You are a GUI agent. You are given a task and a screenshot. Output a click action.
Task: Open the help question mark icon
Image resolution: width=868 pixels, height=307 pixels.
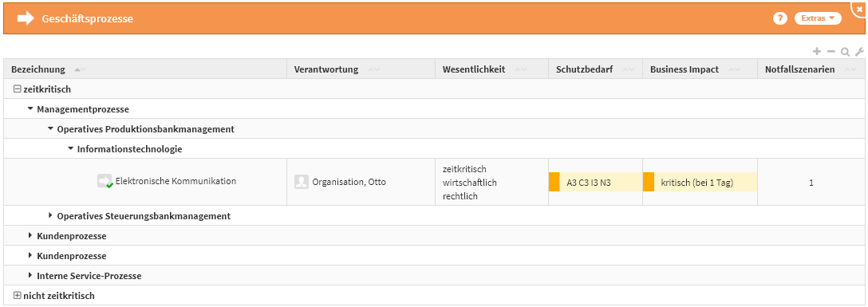(780, 18)
